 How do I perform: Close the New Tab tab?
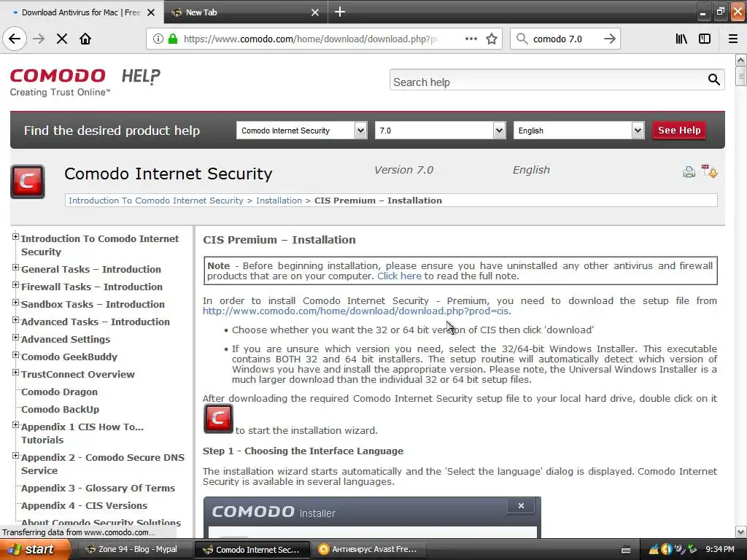pyautogui.click(x=315, y=12)
